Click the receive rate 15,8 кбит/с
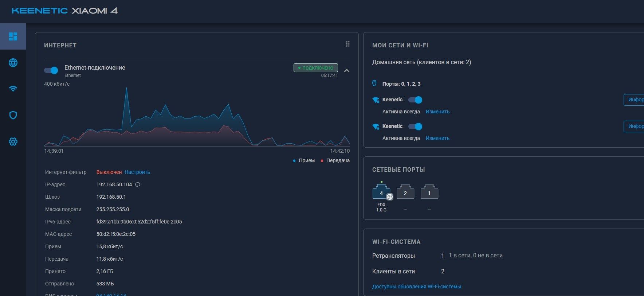Screen dimensions: 644x296 click(110, 246)
